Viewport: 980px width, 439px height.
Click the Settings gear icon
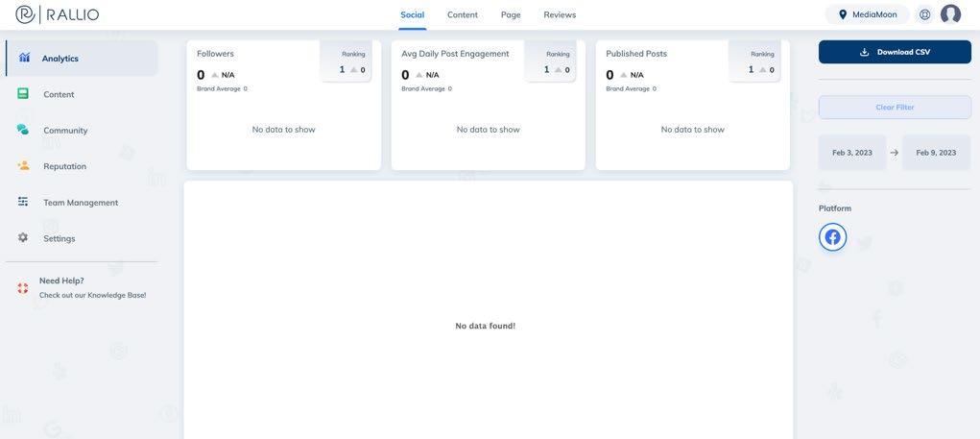(23, 237)
